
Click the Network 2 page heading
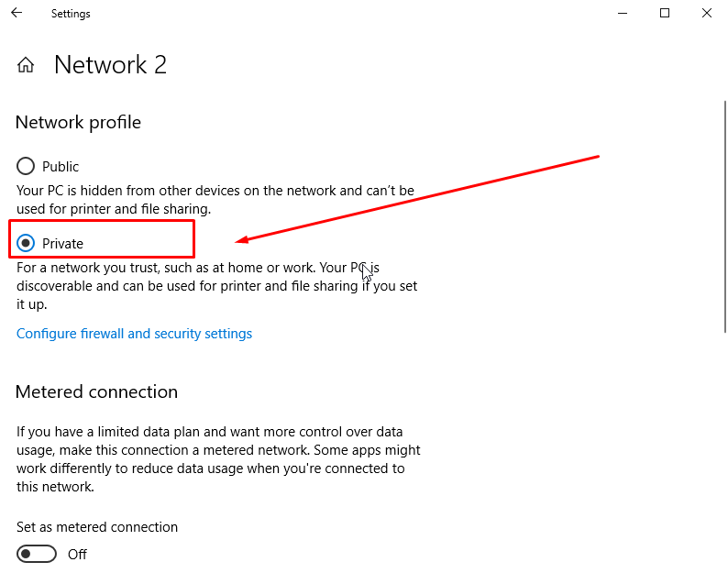tap(110, 65)
